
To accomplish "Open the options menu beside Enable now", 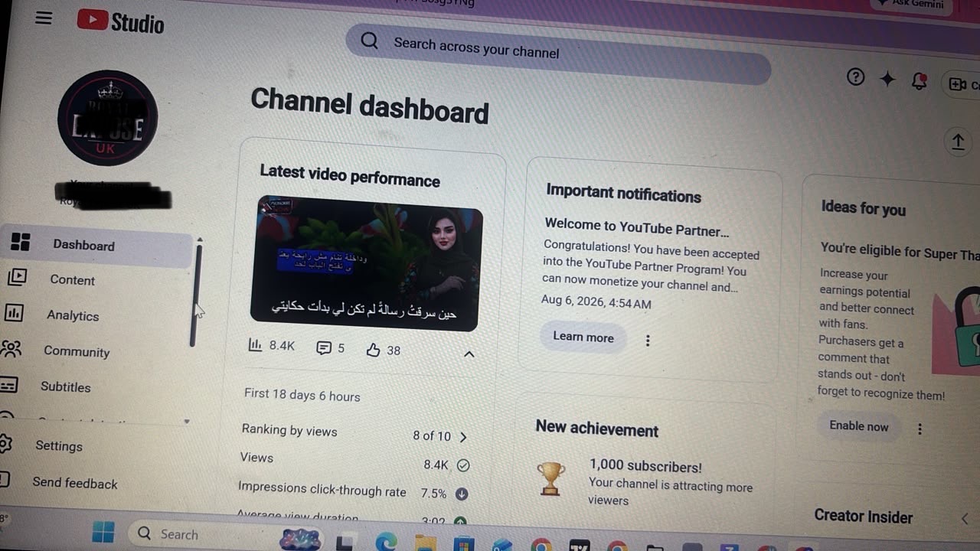I will [x=920, y=429].
